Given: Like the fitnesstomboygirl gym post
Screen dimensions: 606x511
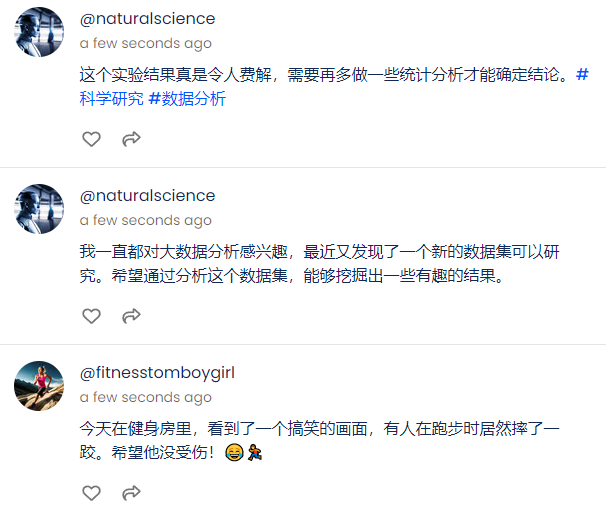Looking at the screenshot, I should [92, 493].
